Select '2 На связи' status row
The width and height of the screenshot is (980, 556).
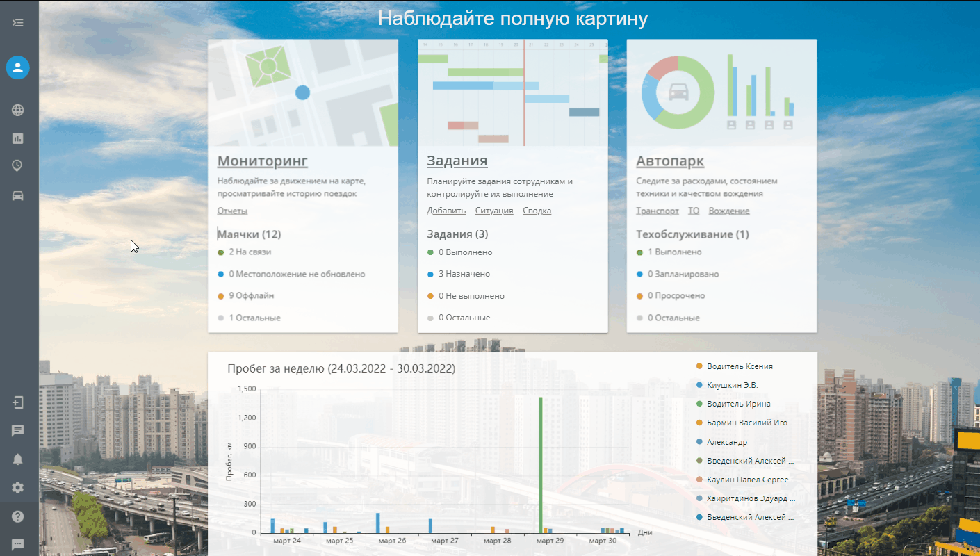click(x=245, y=252)
